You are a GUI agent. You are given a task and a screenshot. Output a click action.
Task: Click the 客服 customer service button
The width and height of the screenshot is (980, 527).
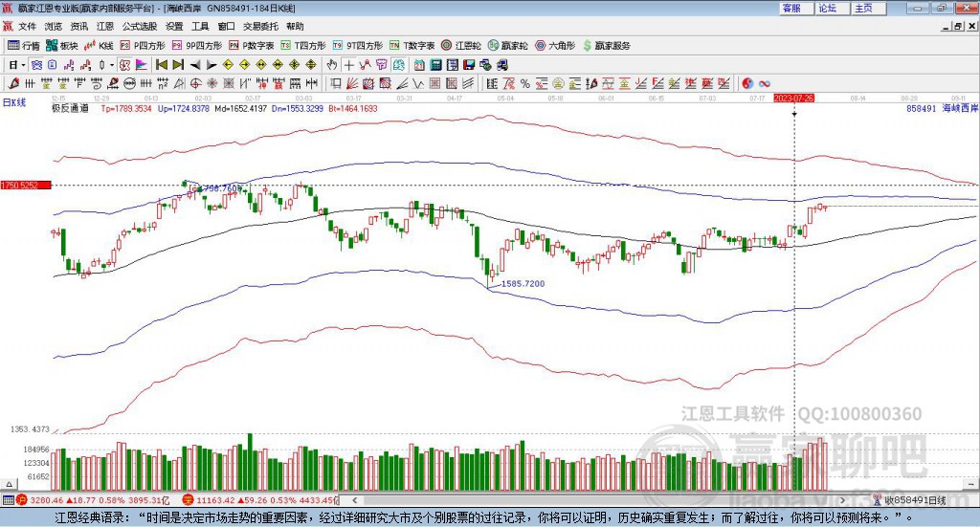791,8
